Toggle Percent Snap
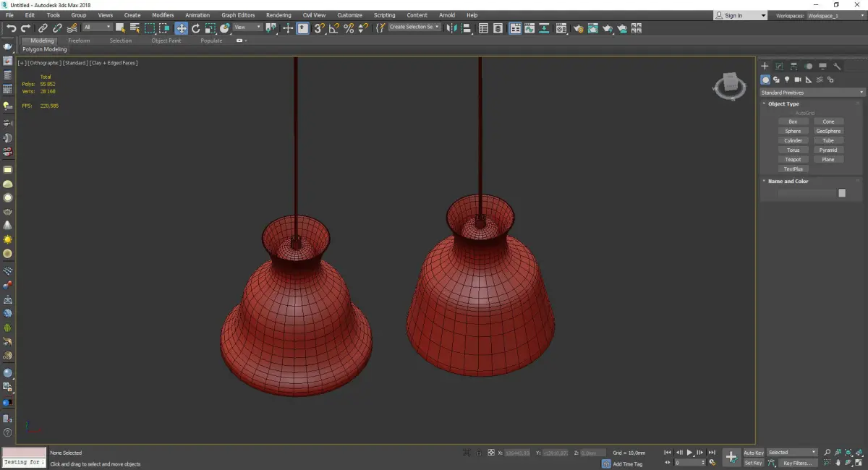This screenshot has width=868, height=470. pos(349,28)
